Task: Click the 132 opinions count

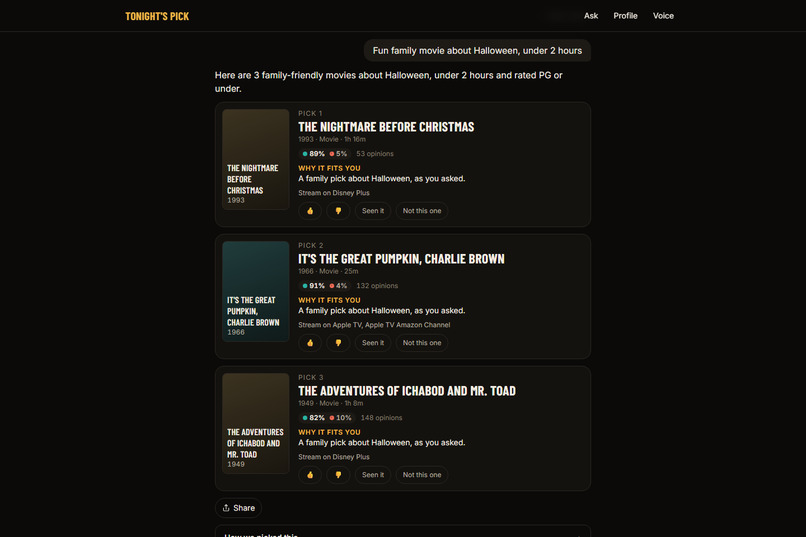Action: click(x=377, y=286)
